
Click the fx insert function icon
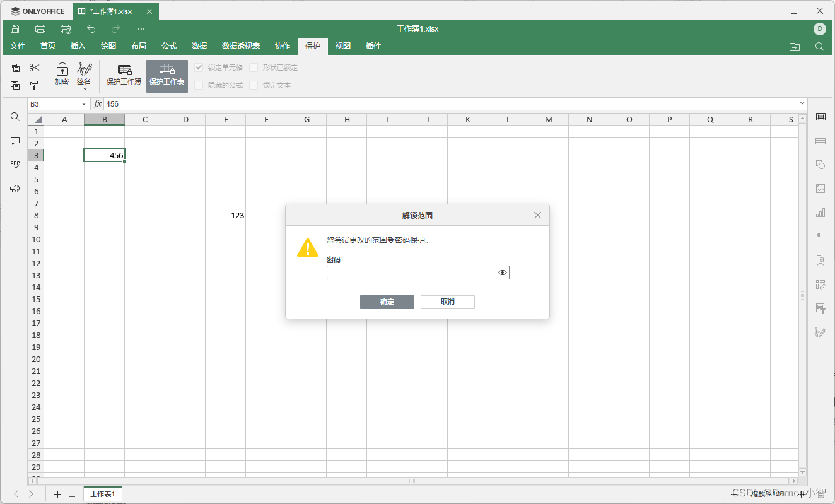98,103
